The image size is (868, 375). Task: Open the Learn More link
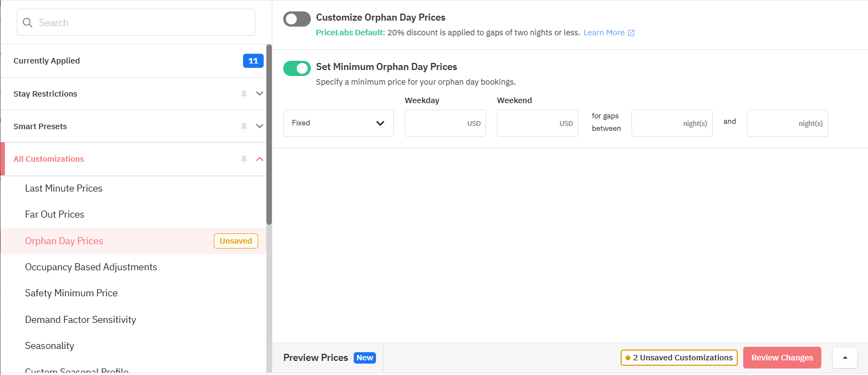[x=604, y=33]
